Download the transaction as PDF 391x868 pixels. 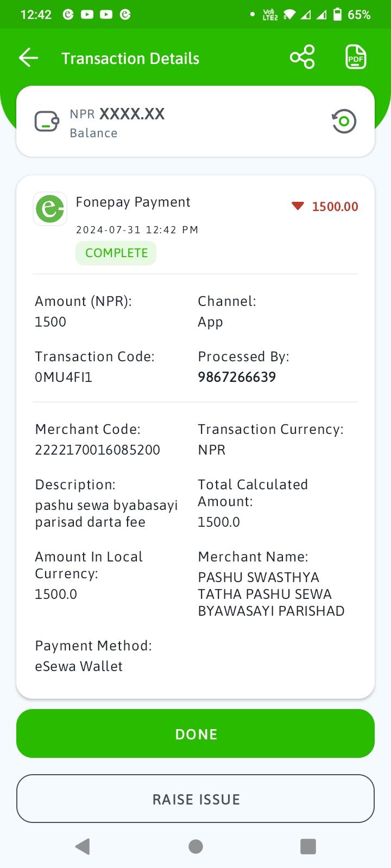(x=356, y=57)
